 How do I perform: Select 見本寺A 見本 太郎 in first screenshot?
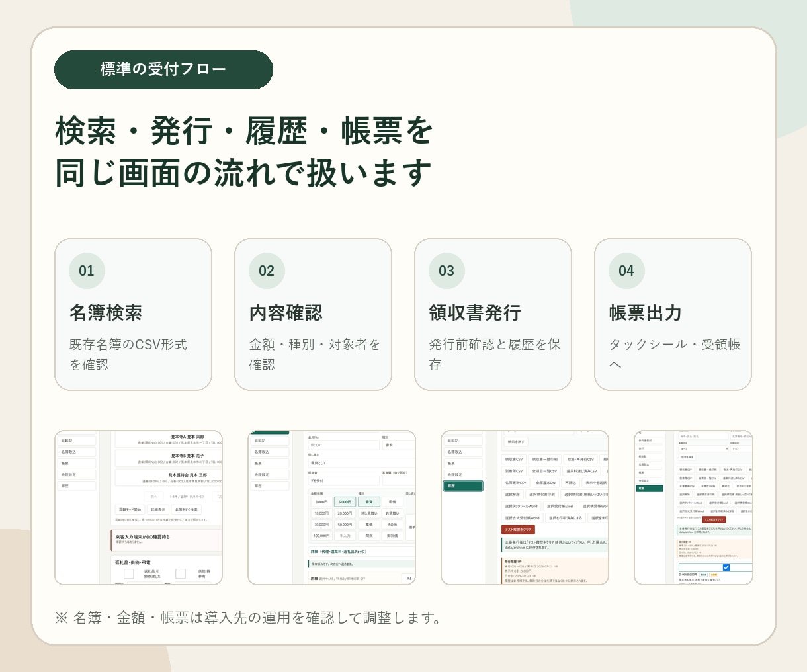pyautogui.click(x=169, y=439)
